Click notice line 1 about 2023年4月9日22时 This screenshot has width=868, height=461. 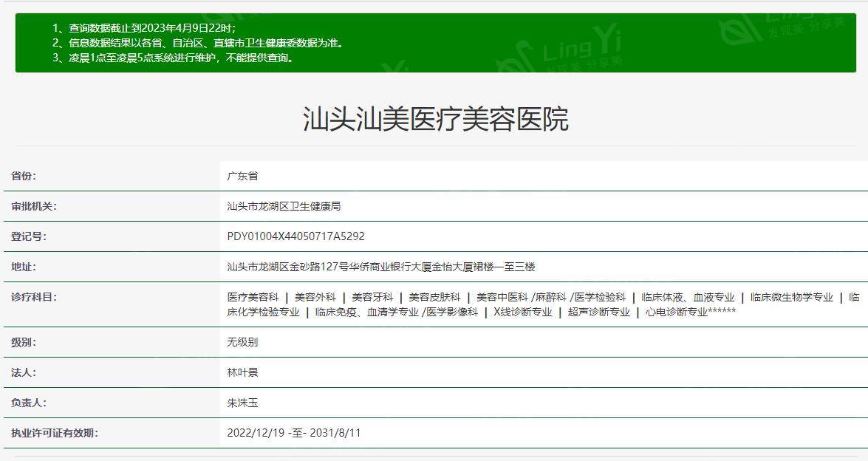coord(145,27)
